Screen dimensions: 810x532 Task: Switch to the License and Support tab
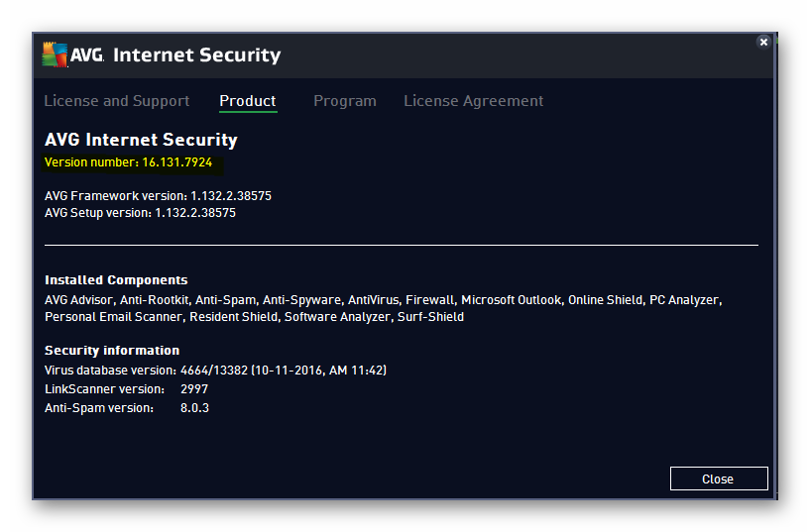point(117,101)
